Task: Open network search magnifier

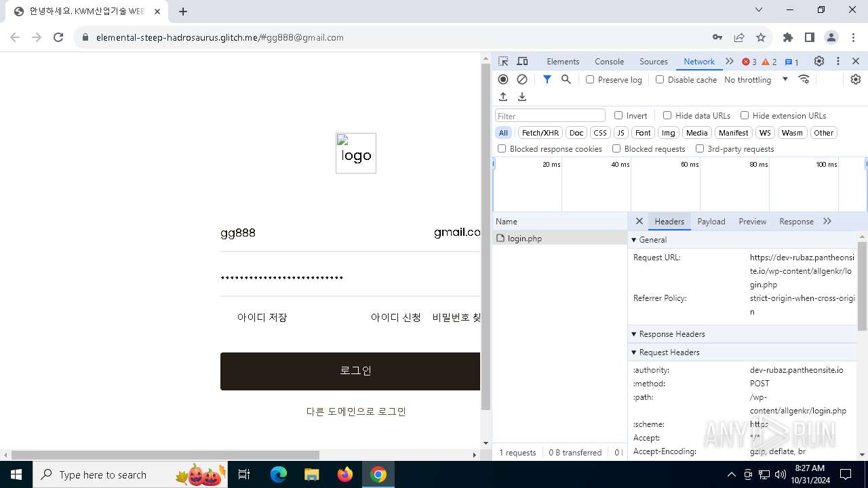Action: 566,79
